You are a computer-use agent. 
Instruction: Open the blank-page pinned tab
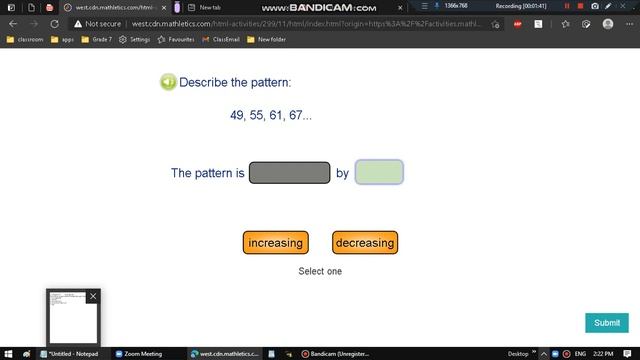click(31, 7)
